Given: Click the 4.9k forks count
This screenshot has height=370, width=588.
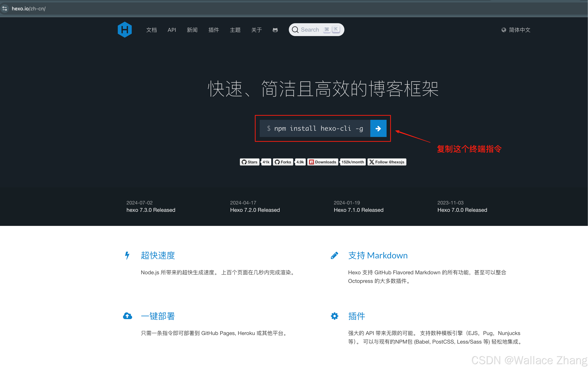Looking at the screenshot, I should pyautogui.click(x=300, y=162).
